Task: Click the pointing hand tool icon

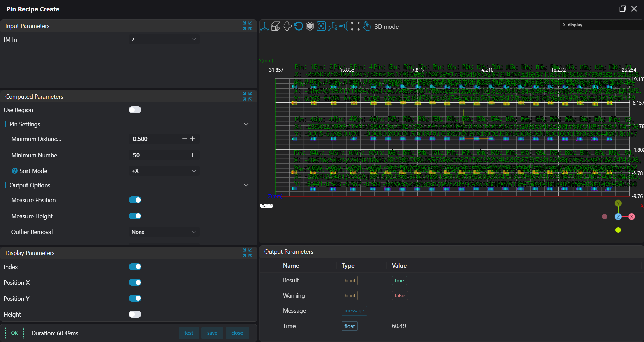Action: (x=367, y=26)
